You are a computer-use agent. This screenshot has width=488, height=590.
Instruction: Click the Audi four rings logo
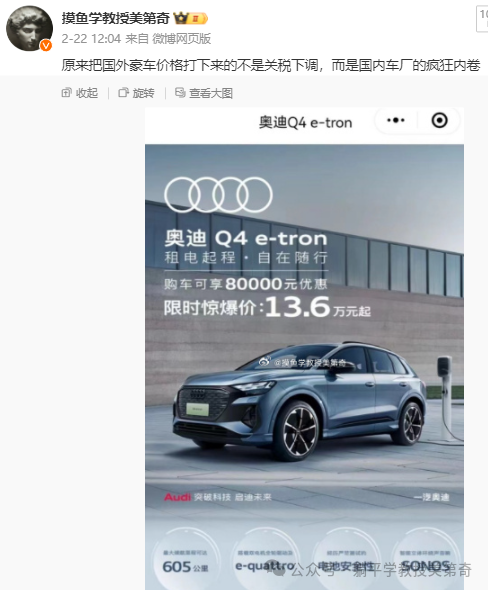tap(218, 195)
